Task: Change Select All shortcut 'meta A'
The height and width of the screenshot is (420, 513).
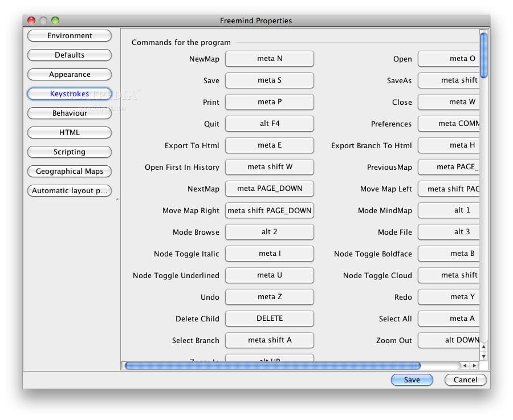Action: (449, 318)
